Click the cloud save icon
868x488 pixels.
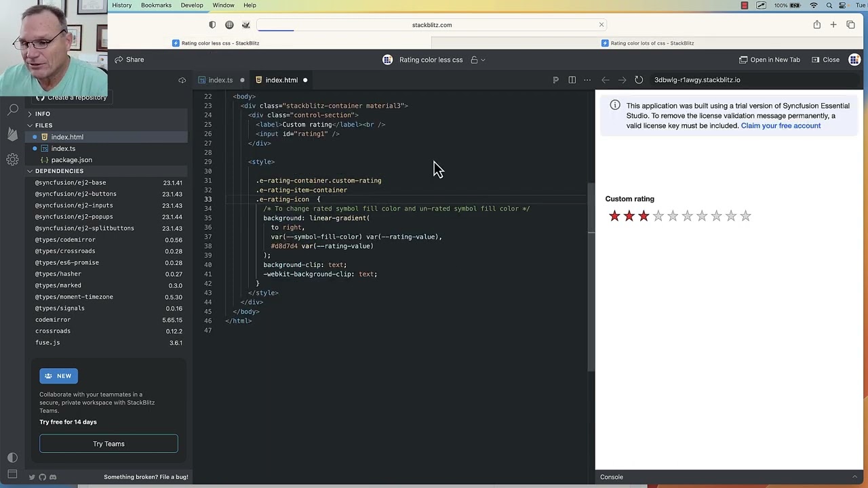pyautogui.click(x=182, y=80)
